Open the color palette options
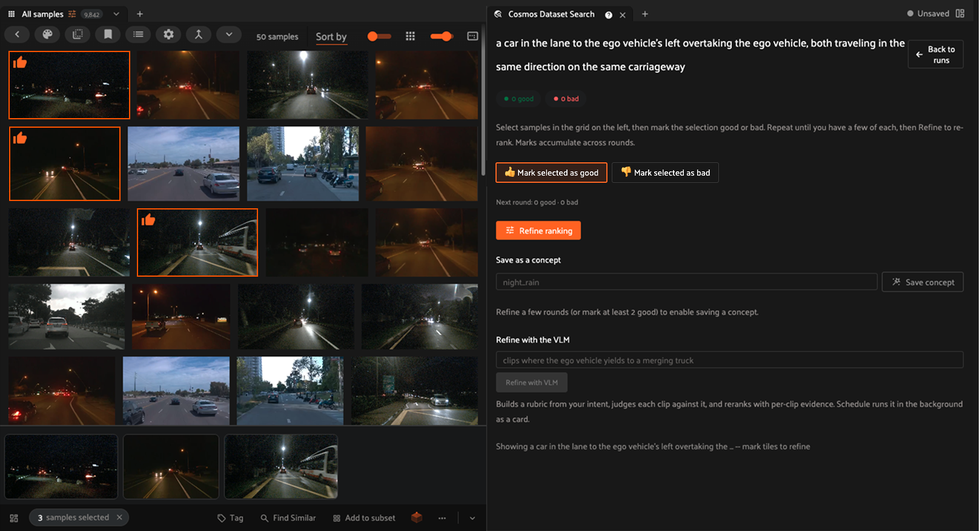 (x=47, y=35)
